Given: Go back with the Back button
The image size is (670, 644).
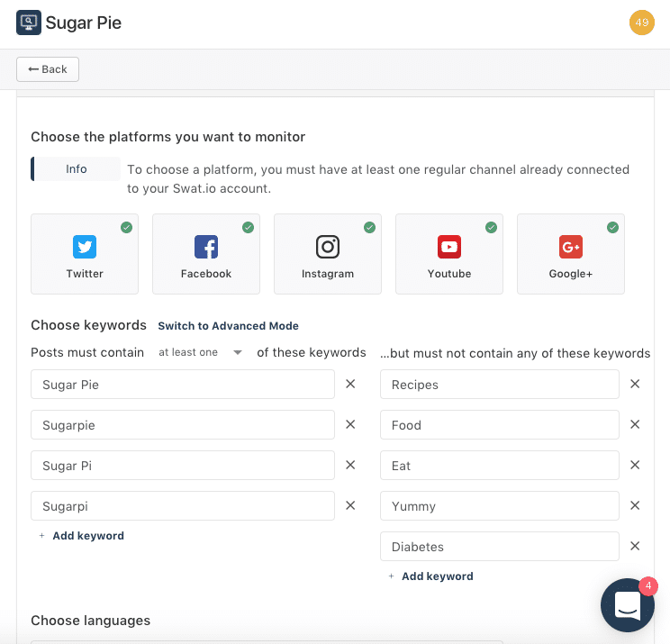Looking at the screenshot, I should point(48,69).
